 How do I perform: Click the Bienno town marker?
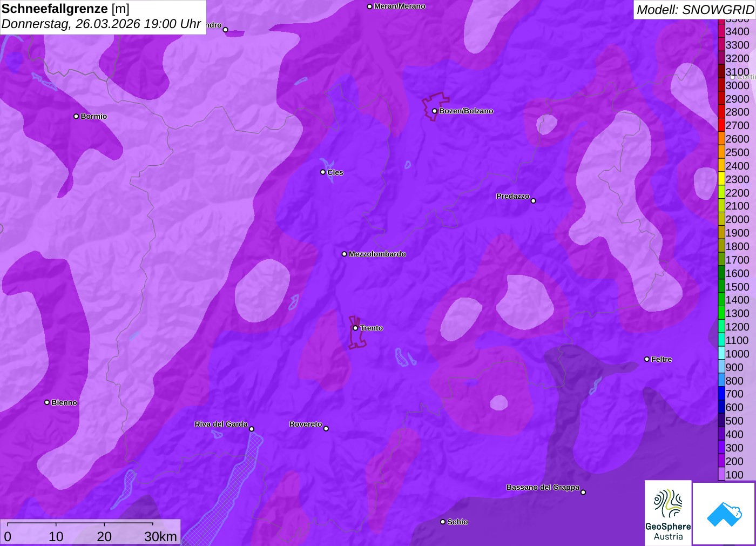tap(47, 402)
